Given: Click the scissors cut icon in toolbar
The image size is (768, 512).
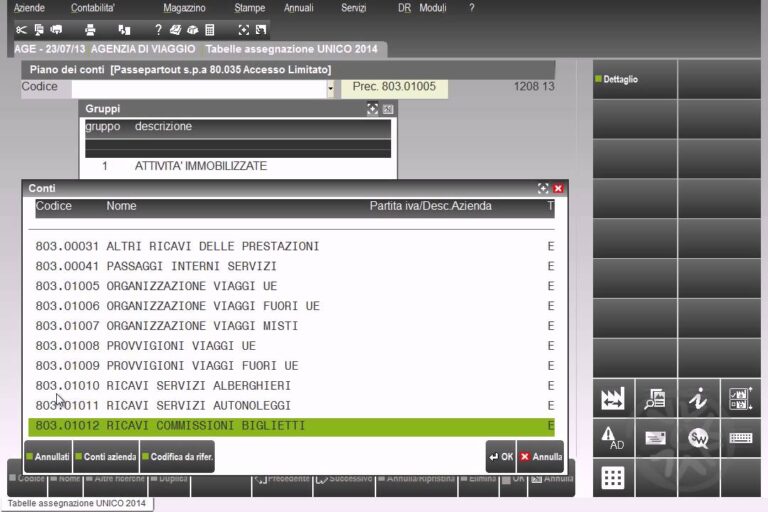Looking at the screenshot, I should [21, 30].
